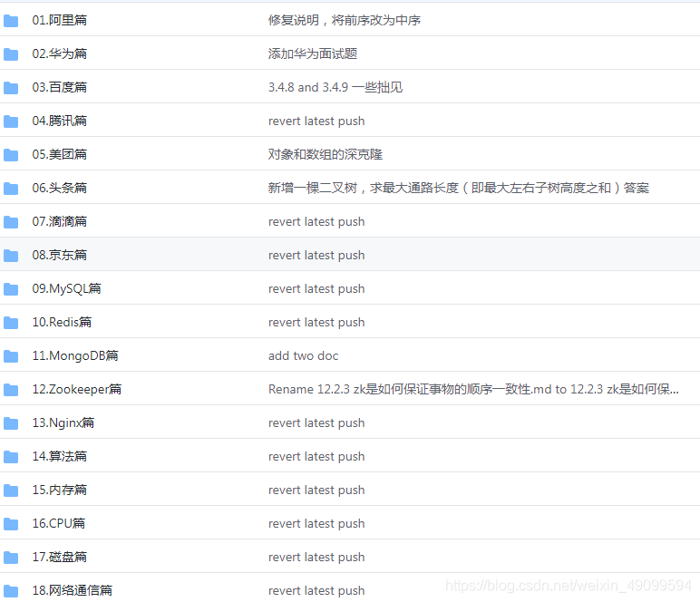Image resolution: width=700 pixels, height=602 pixels.
Task: Click revert latest push on 18.网络通信篇 row
Action: tap(316, 590)
